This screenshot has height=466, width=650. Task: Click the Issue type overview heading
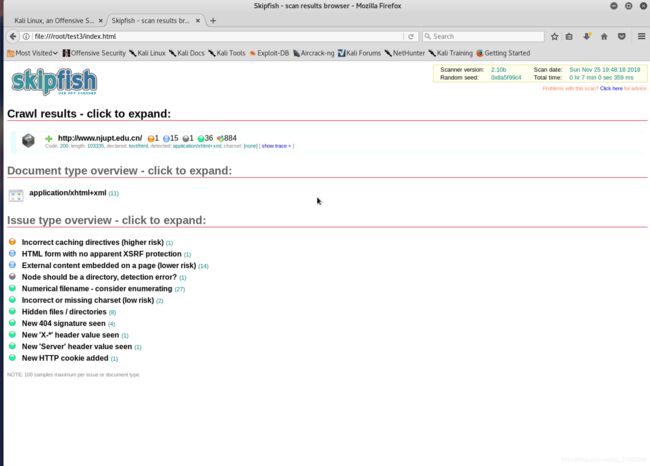point(107,220)
